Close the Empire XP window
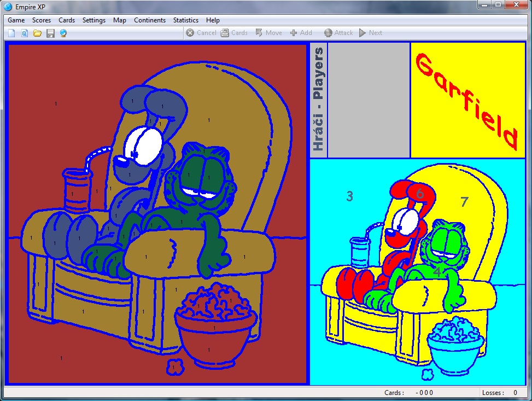The height and width of the screenshot is (401, 532). click(516, 5)
